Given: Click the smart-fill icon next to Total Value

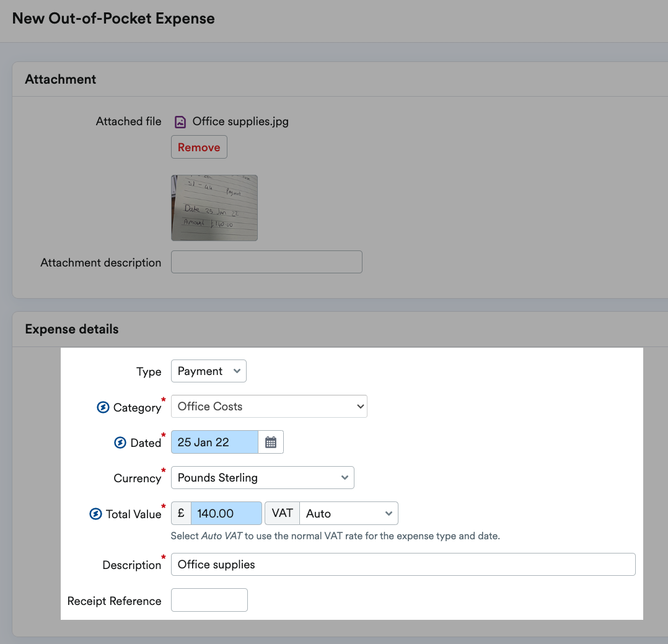Looking at the screenshot, I should point(95,513).
